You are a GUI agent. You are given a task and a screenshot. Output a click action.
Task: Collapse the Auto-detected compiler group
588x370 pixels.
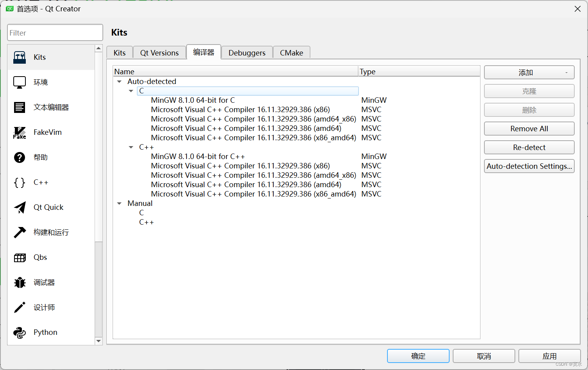[119, 81]
